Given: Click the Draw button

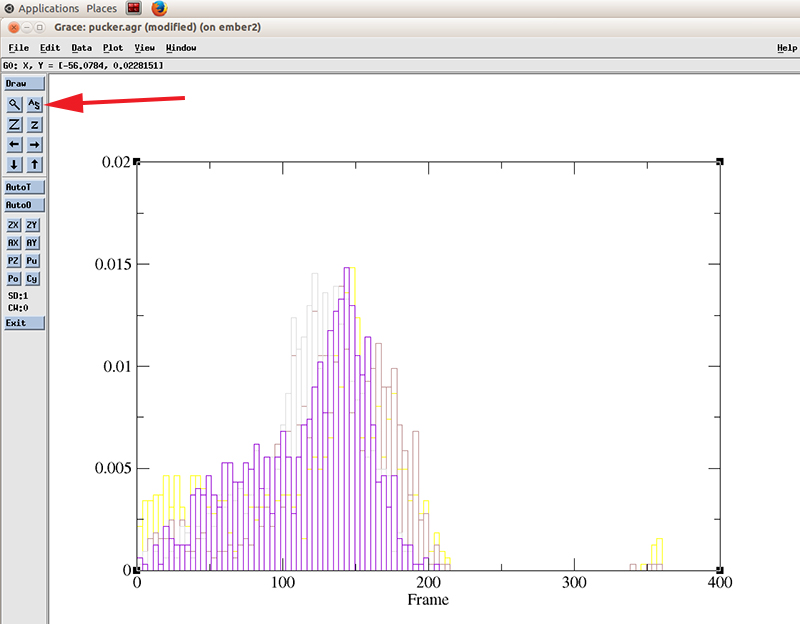Looking at the screenshot, I should click(24, 84).
